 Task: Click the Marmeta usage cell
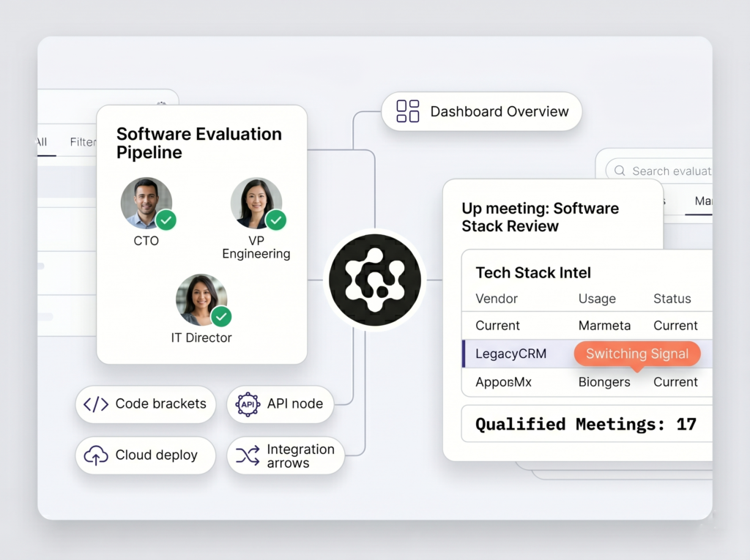(x=604, y=326)
